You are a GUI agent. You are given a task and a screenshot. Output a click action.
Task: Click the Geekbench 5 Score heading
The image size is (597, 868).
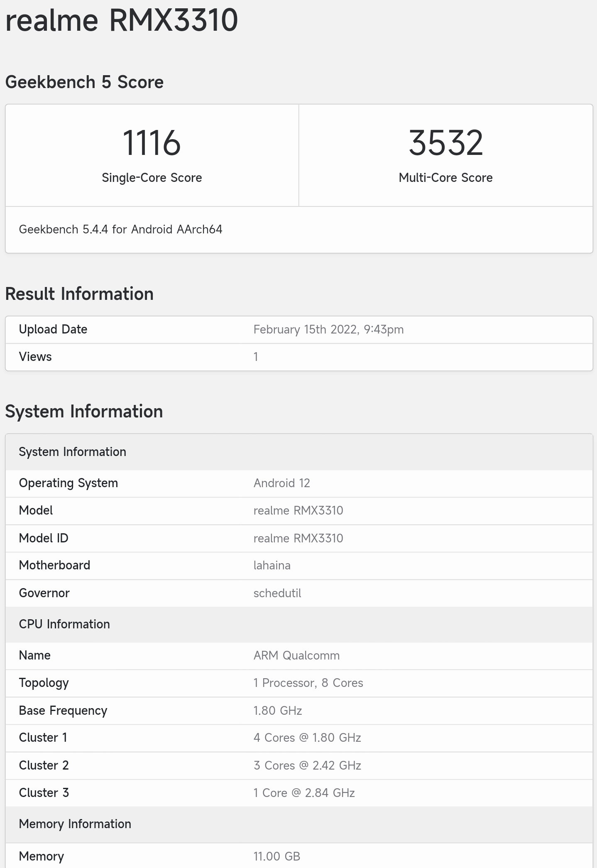(x=84, y=82)
